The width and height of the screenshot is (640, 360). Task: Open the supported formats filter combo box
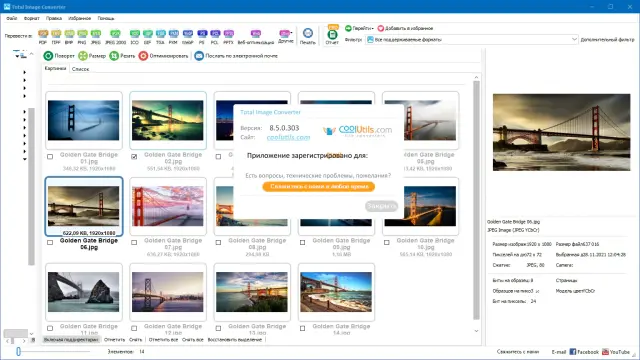click(x=472, y=40)
